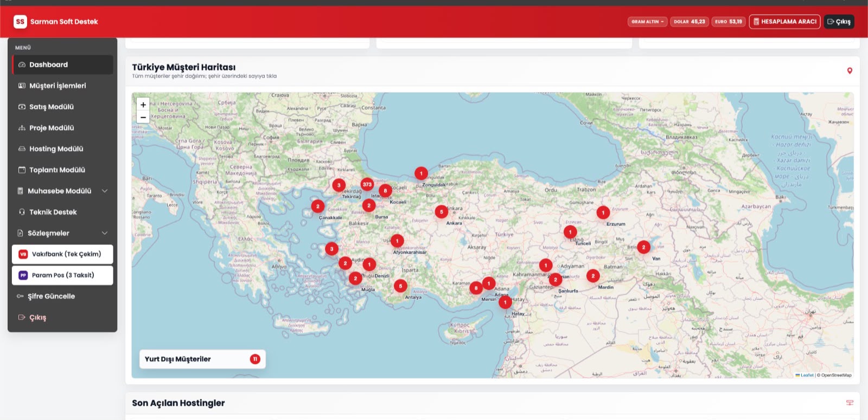Click the 5 marker near Antalya
868x420 pixels.
click(400, 286)
